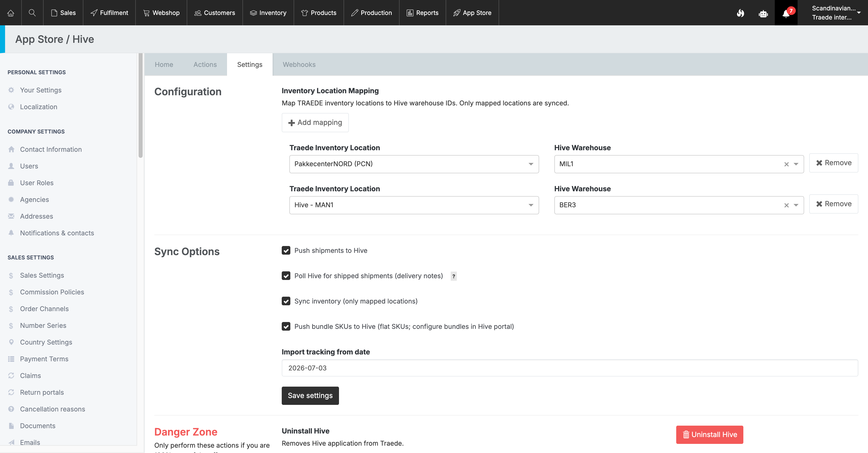Remove the Hive - MAN1 mapping row

tap(834, 204)
